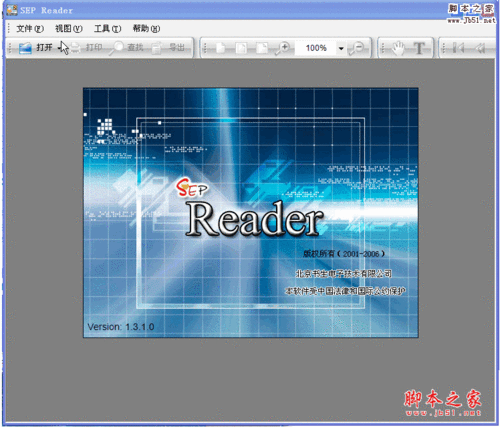Click the zoom out magnifier icon
This screenshot has width=500, height=427.
[x=356, y=48]
